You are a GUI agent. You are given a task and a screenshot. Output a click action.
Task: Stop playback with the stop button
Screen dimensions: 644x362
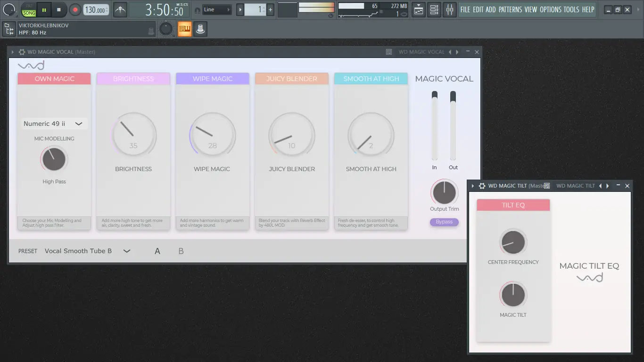point(59,9)
